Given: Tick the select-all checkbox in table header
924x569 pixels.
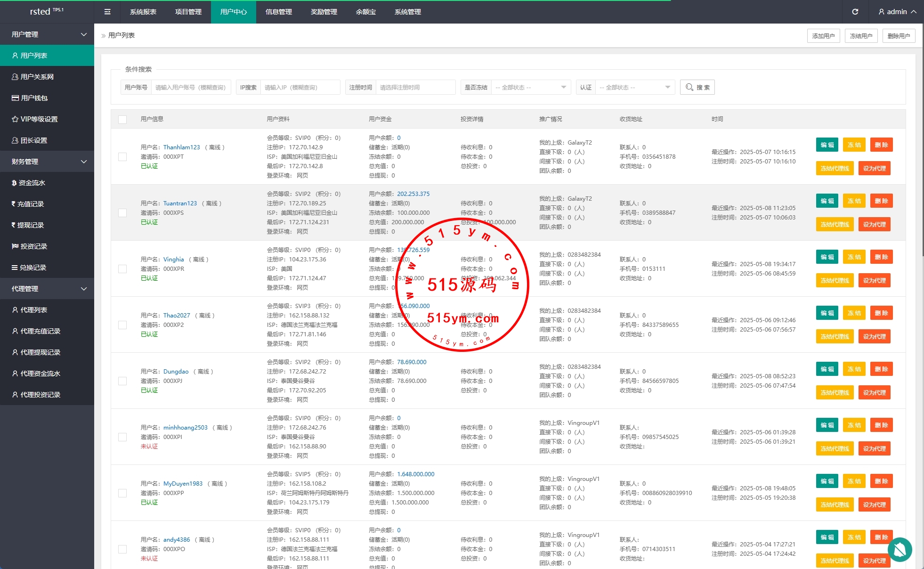Looking at the screenshot, I should click(122, 119).
